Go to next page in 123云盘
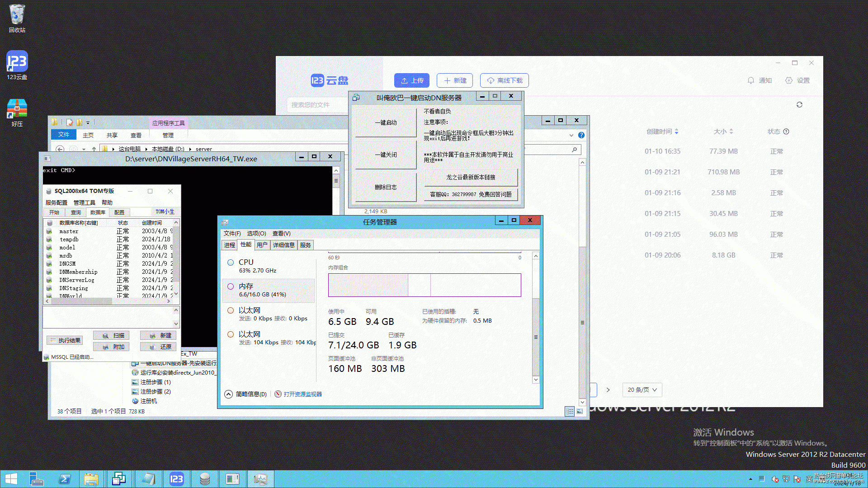Viewport: 868px width, 488px height. [608, 390]
